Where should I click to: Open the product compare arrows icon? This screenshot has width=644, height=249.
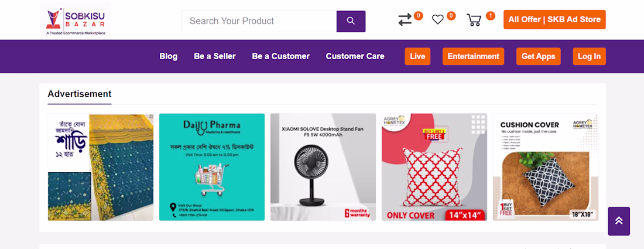(x=405, y=20)
